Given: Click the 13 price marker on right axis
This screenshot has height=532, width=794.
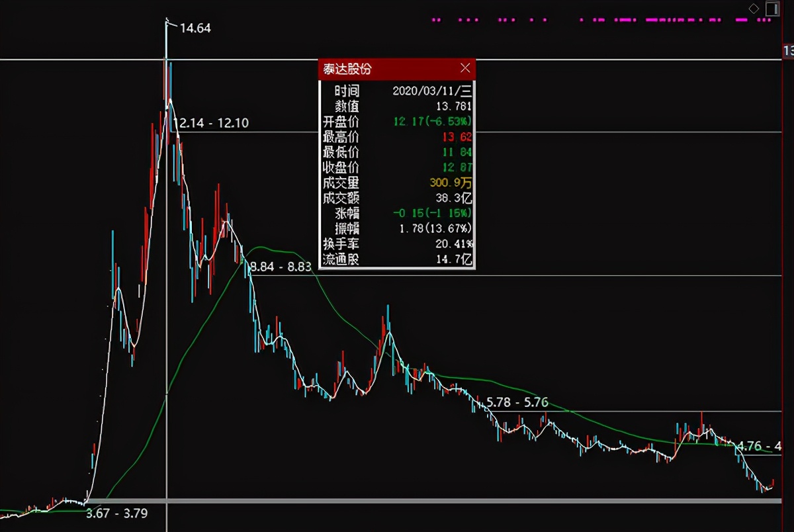Looking at the screenshot, I should [788, 50].
